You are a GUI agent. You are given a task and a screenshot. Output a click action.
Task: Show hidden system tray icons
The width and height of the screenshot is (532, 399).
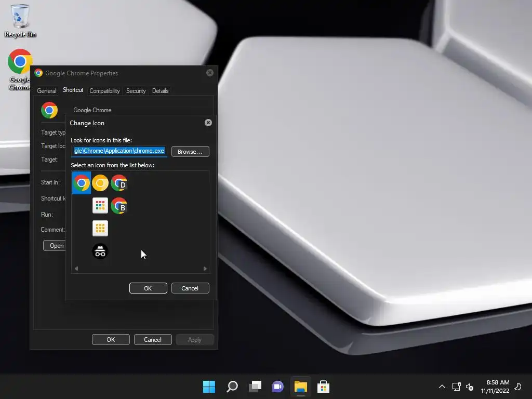(x=442, y=387)
